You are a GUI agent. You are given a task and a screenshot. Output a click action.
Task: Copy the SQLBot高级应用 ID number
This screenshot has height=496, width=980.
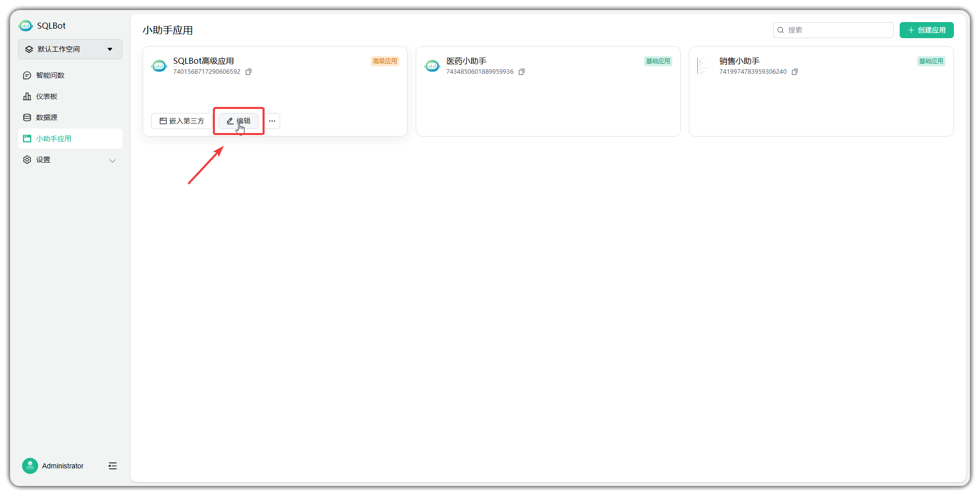coord(249,72)
